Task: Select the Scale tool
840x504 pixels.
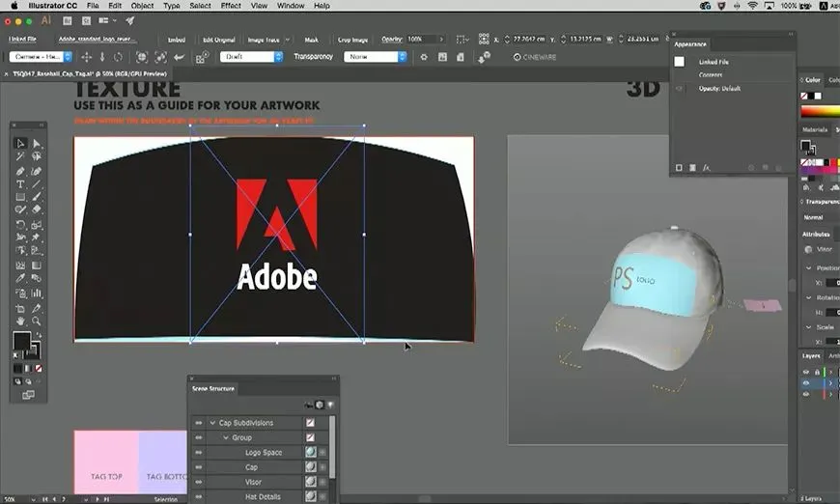Action: click(37, 225)
